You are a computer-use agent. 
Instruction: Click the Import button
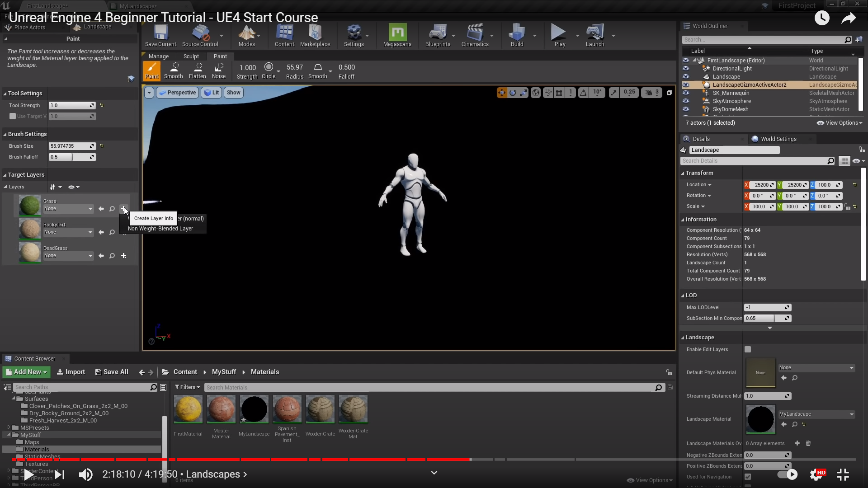point(71,372)
